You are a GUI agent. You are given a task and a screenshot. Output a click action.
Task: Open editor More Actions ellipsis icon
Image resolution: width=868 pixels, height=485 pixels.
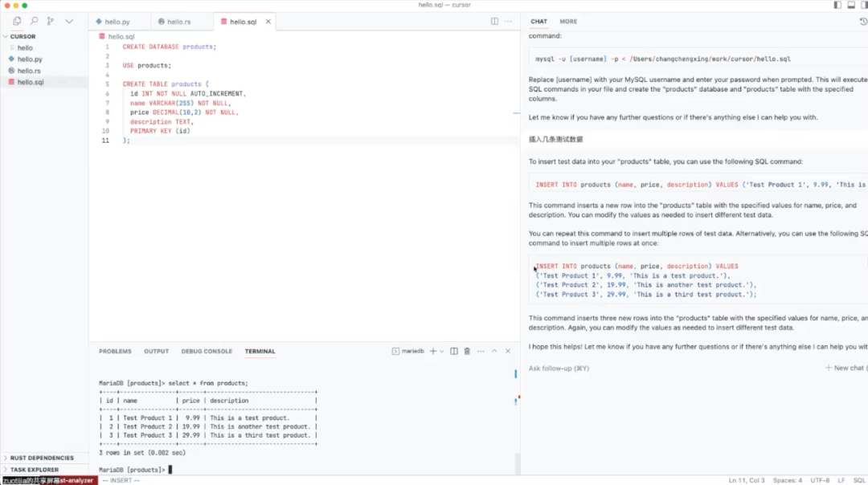click(509, 21)
